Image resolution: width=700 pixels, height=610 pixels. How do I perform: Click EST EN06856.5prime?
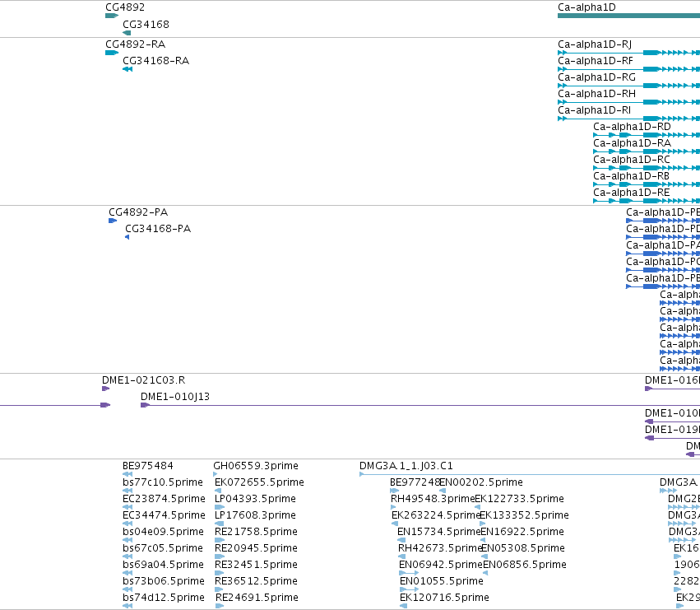point(525,566)
